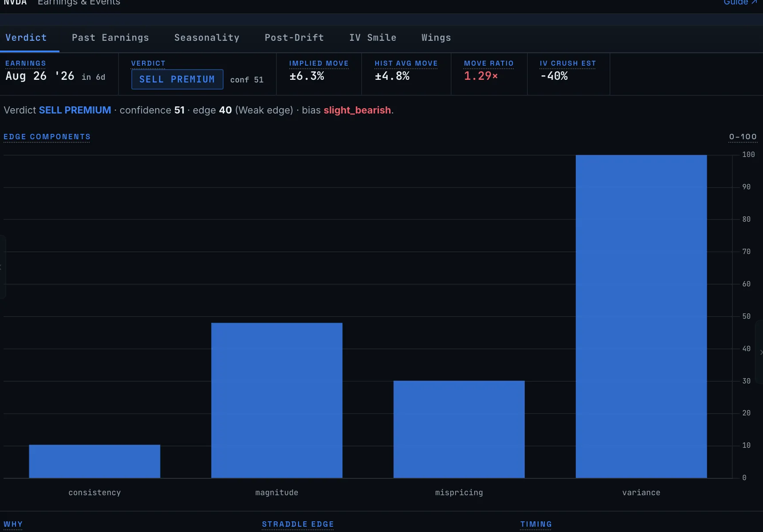The height and width of the screenshot is (532, 763).
Task: Select the mispricing bar in chart
Action: pyautogui.click(x=459, y=429)
